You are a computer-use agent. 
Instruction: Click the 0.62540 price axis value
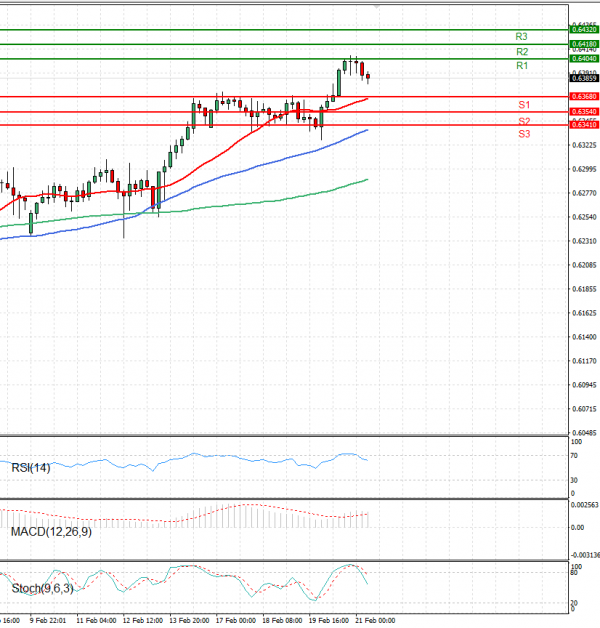tap(584, 217)
